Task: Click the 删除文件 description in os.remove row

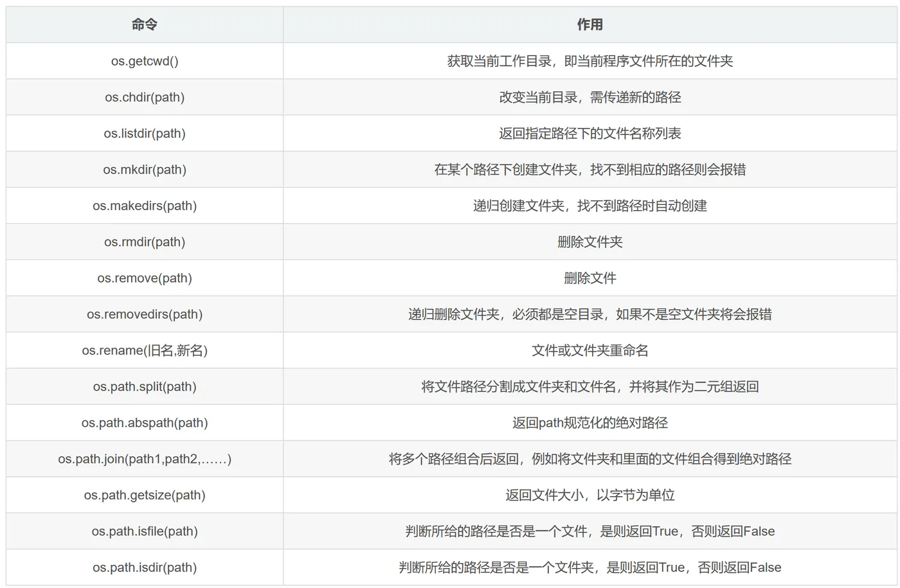Action: pyautogui.click(x=589, y=278)
